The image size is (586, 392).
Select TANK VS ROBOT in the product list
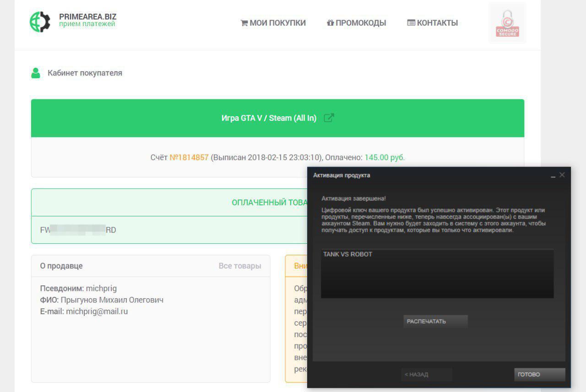347,254
